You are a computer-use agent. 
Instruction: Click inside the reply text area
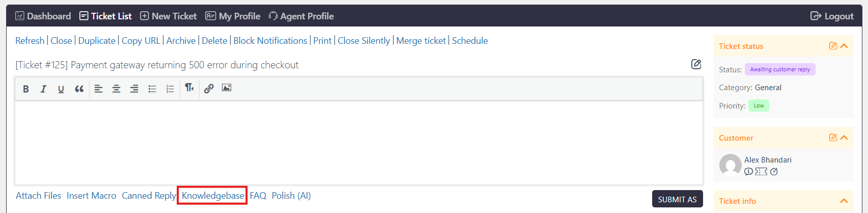359,143
